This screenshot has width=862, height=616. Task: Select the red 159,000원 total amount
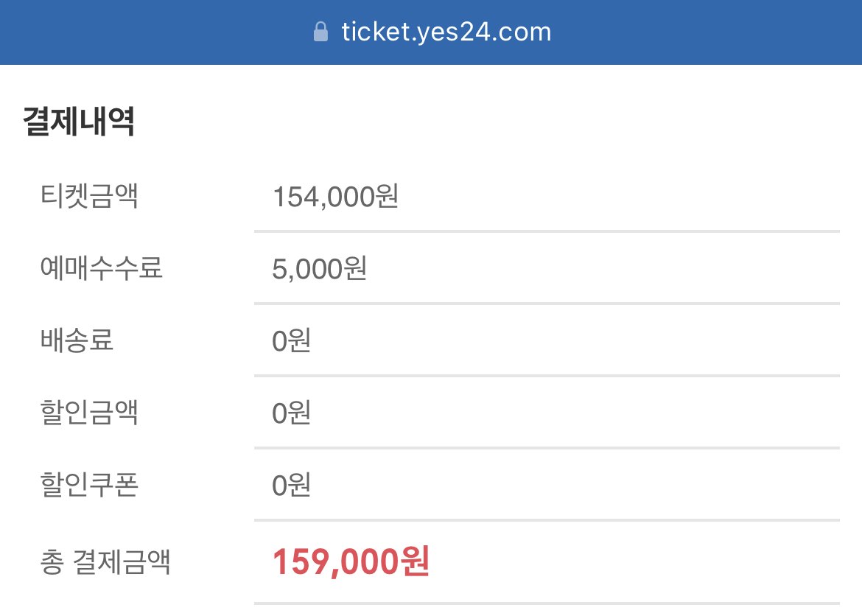click(x=352, y=561)
